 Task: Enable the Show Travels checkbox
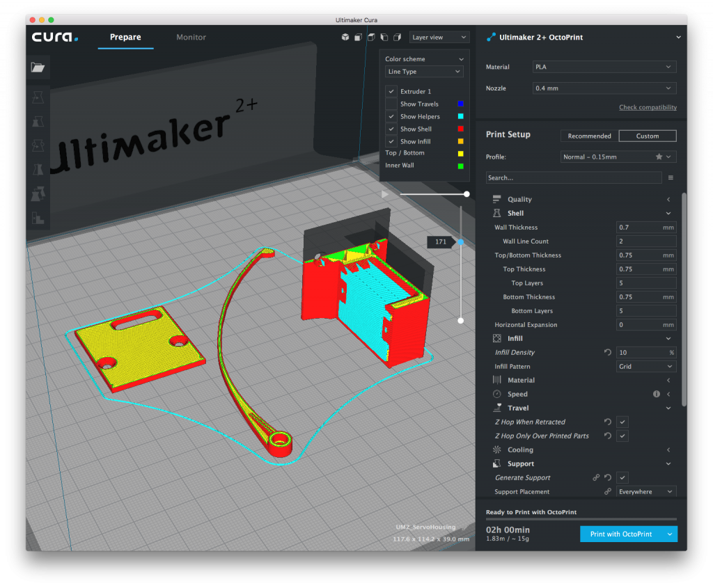(x=391, y=104)
